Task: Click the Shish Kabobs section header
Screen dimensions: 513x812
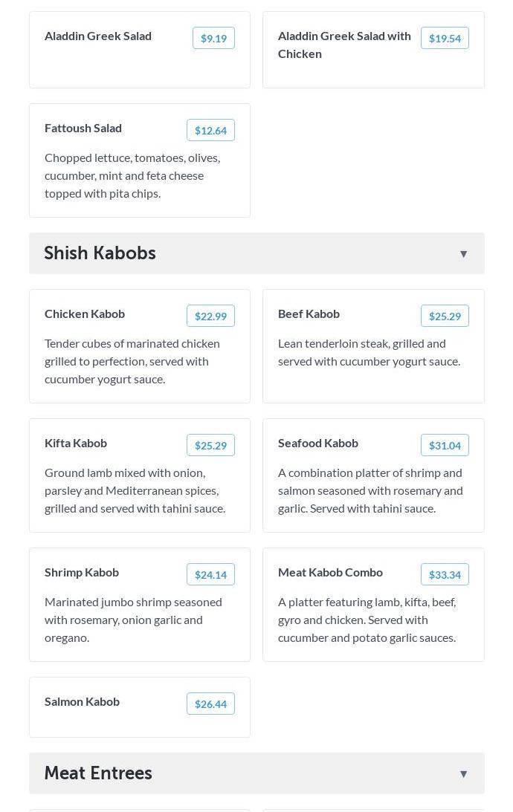Action: point(100,253)
